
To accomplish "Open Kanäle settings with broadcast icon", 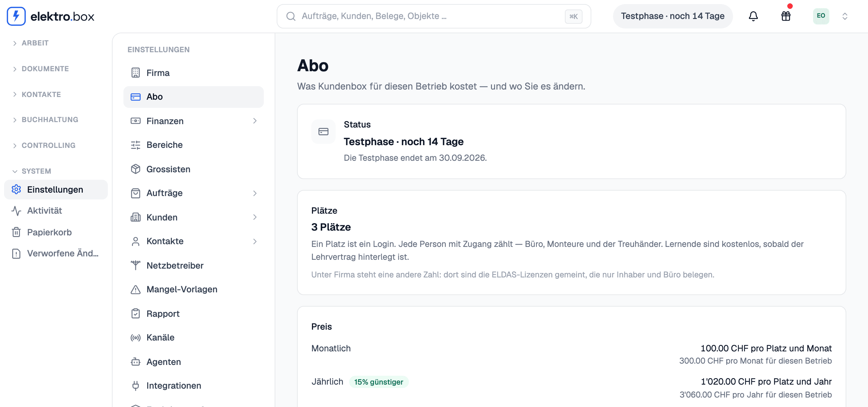I will [193, 337].
